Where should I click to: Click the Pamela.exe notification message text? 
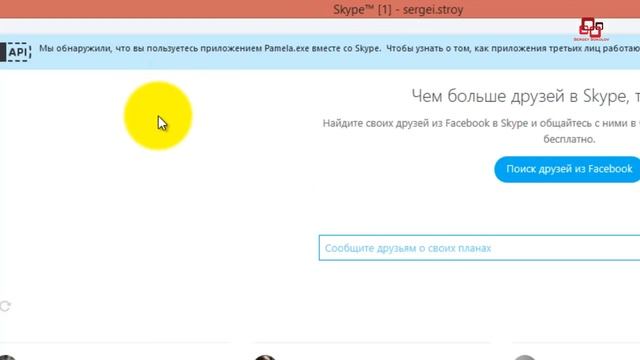[339, 49]
